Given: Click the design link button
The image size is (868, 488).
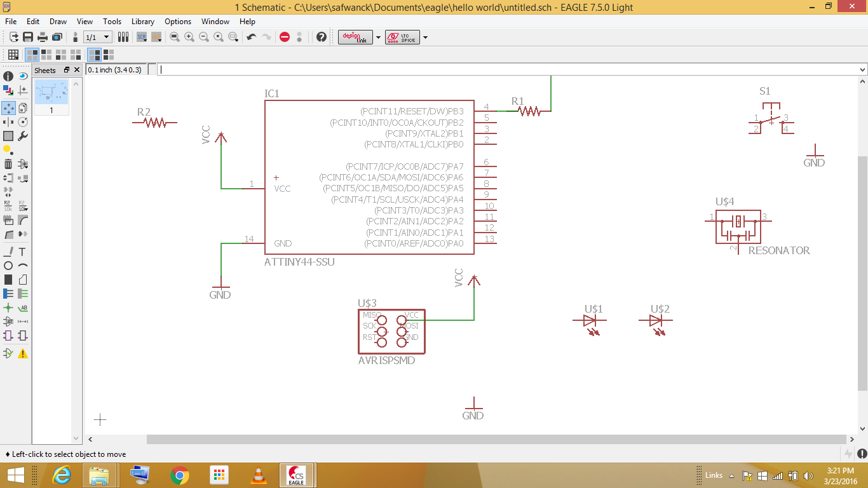Looking at the screenshot, I should tap(355, 37).
